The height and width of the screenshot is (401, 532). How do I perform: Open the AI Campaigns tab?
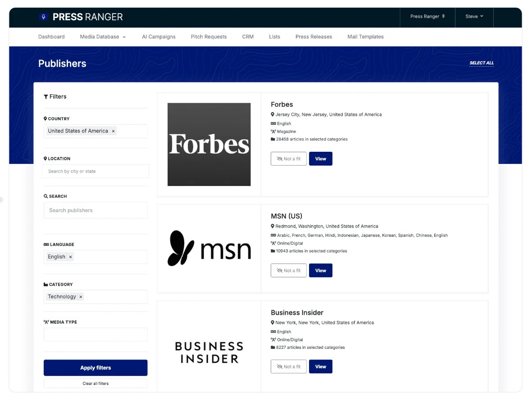159,37
